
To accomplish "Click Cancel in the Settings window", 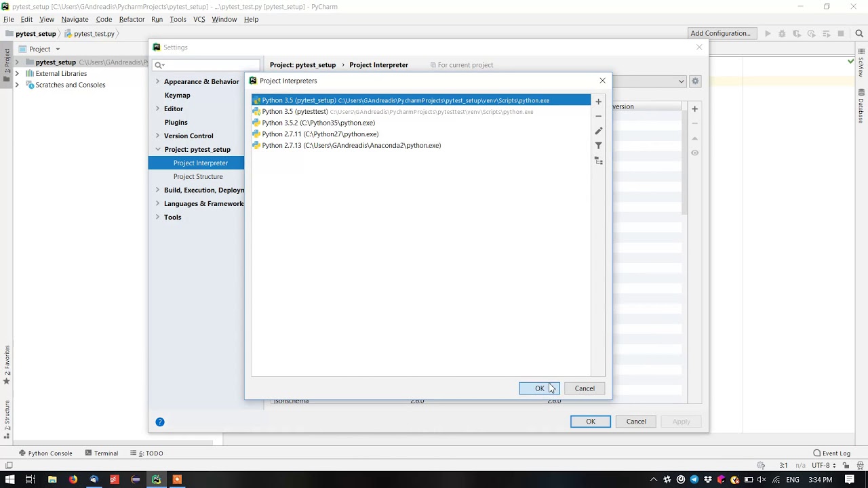I will [636, 422].
